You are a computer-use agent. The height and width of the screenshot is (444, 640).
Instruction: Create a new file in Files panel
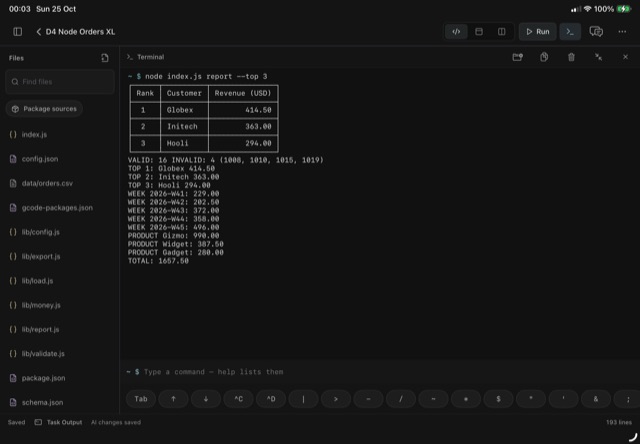pos(105,58)
